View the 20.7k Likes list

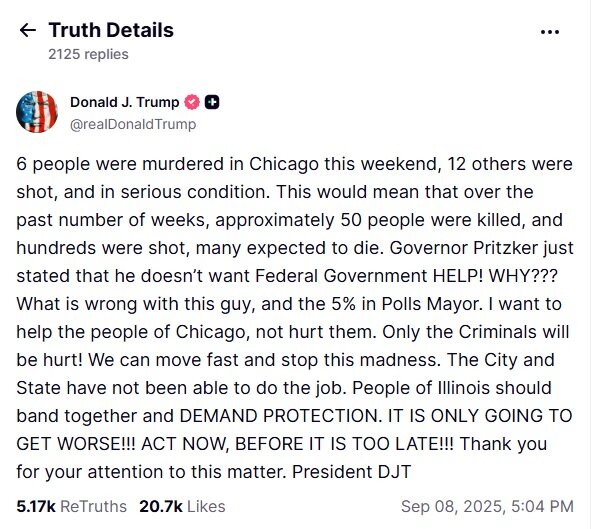pyautogui.click(x=182, y=506)
